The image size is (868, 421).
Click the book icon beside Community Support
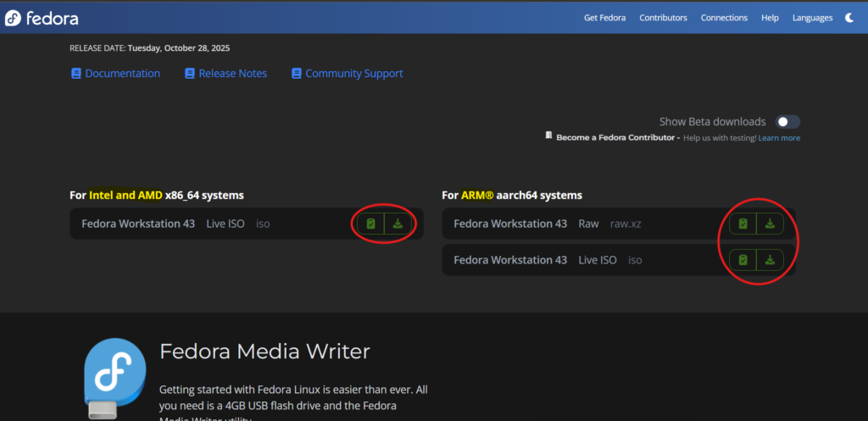(296, 74)
